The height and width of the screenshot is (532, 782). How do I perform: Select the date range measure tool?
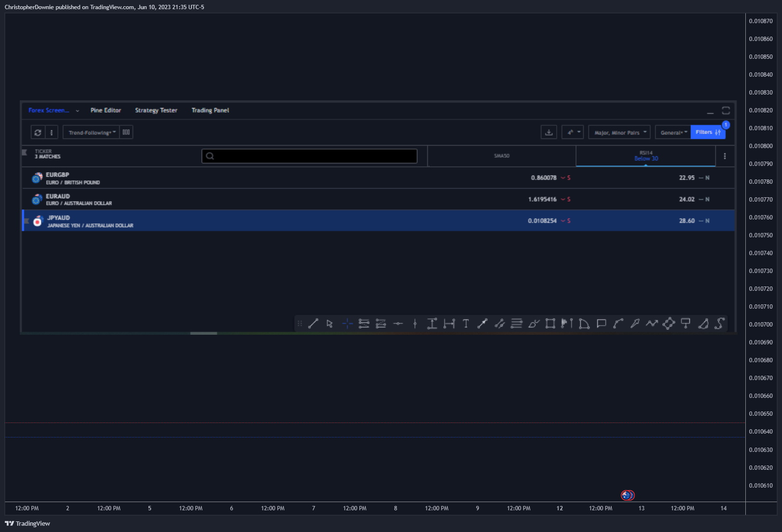(x=449, y=324)
